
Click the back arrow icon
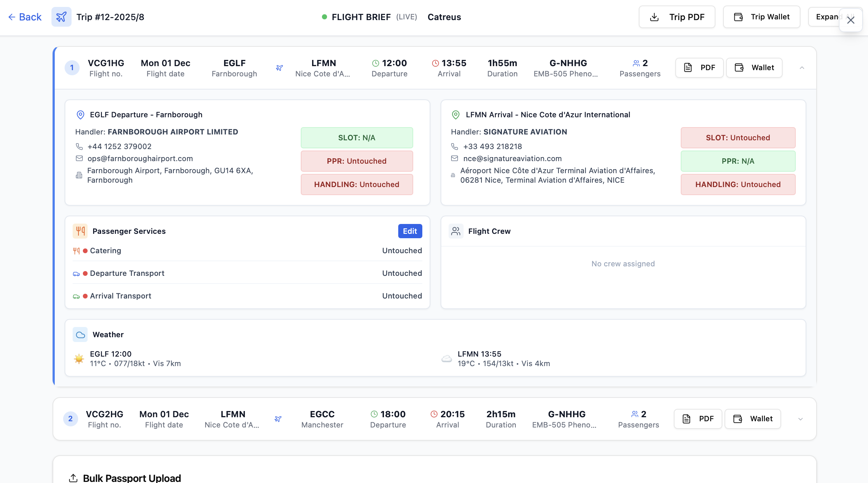tap(12, 17)
